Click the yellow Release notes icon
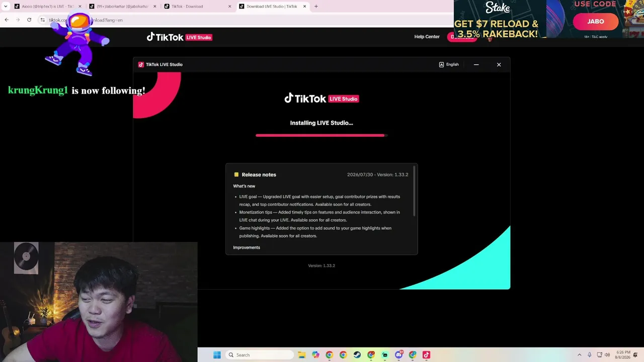 point(236,174)
